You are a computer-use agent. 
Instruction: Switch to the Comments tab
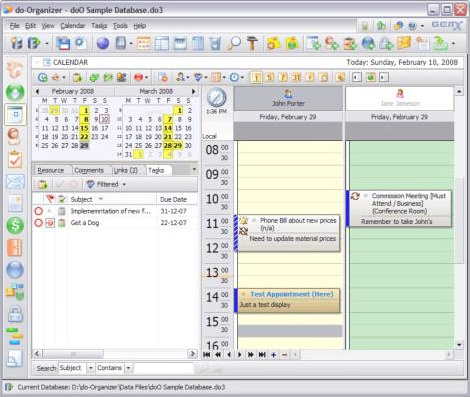(x=89, y=170)
